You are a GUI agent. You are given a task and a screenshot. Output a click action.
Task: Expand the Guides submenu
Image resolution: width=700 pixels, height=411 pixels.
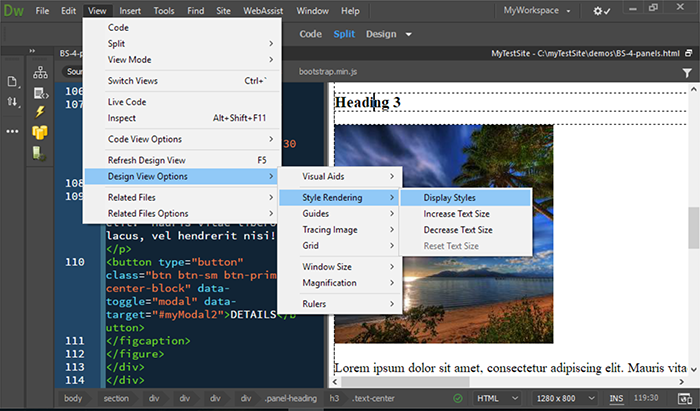point(340,213)
